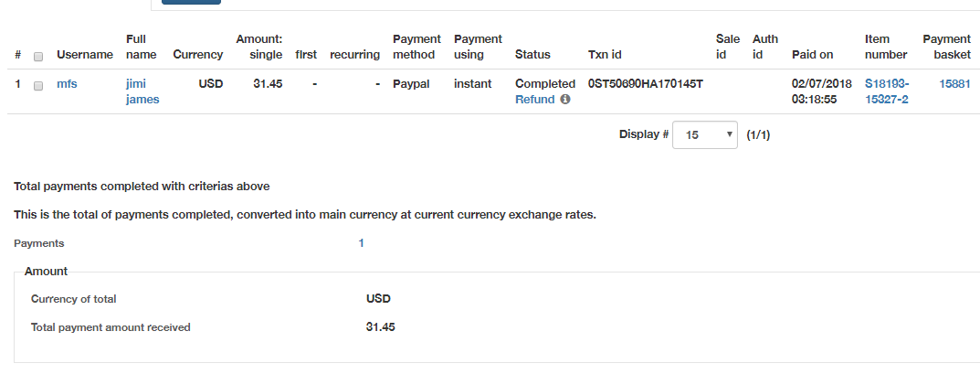
Task: Click the info icon next to Refund
Action: (565, 100)
